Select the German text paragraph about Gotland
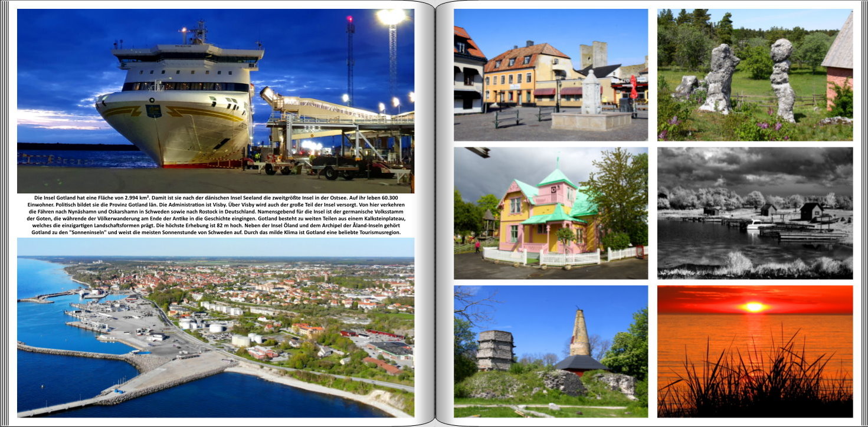Viewport: 868px width, 427px height. [x=215, y=215]
